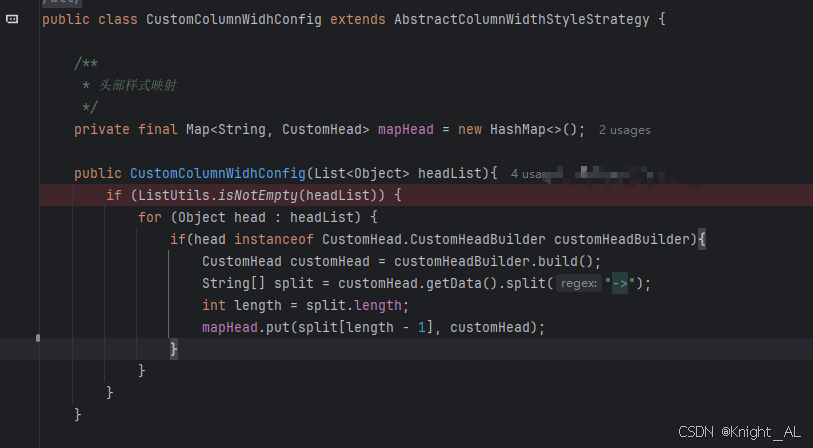This screenshot has width=813, height=448.
Task: Select class name CustomColumnWidhConfig after 'class' keyword
Action: (234, 20)
